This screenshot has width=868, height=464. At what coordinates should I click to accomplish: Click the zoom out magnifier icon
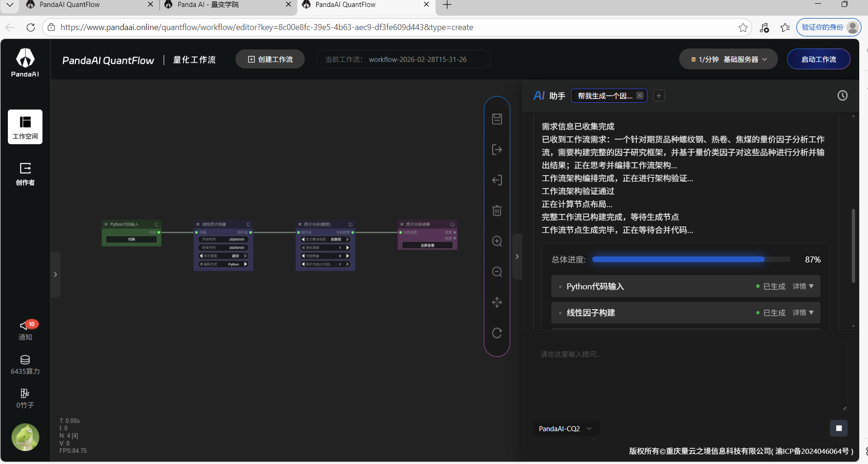pyautogui.click(x=497, y=272)
